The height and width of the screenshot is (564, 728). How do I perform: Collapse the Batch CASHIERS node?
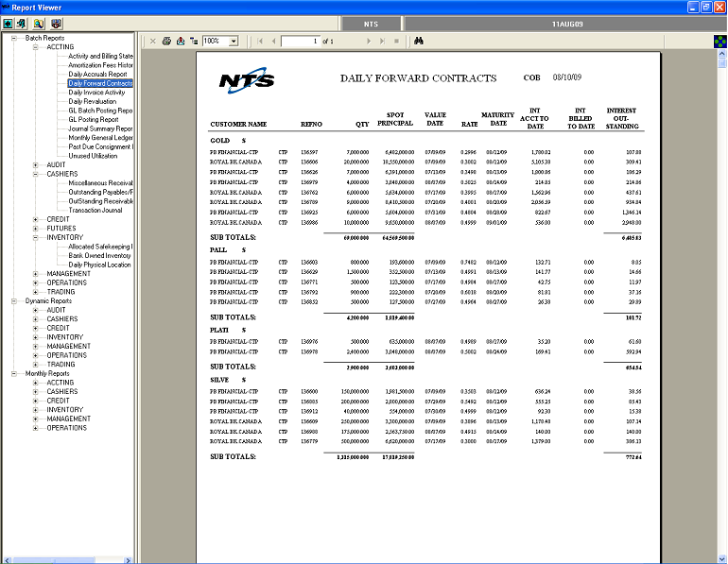[x=35, y=174]
